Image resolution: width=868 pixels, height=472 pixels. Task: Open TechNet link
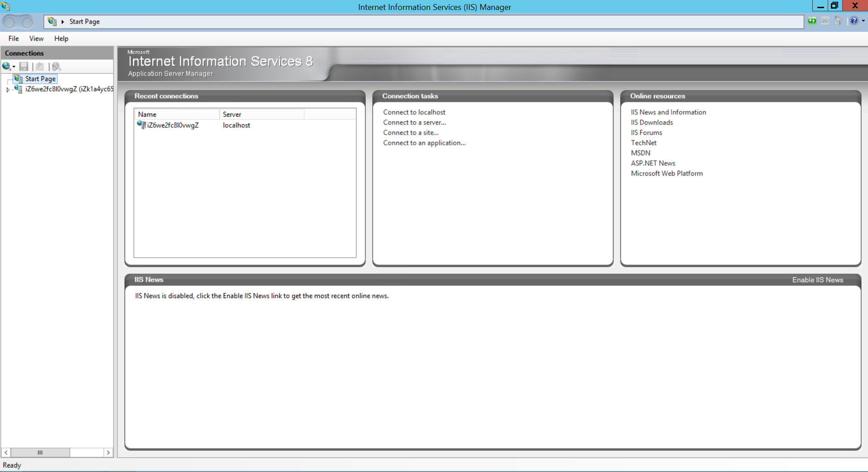coord(643,143)
